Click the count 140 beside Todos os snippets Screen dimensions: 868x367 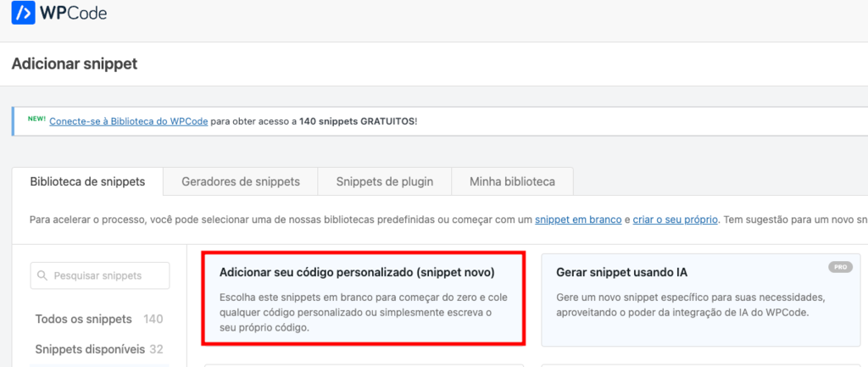coord(153,320)
